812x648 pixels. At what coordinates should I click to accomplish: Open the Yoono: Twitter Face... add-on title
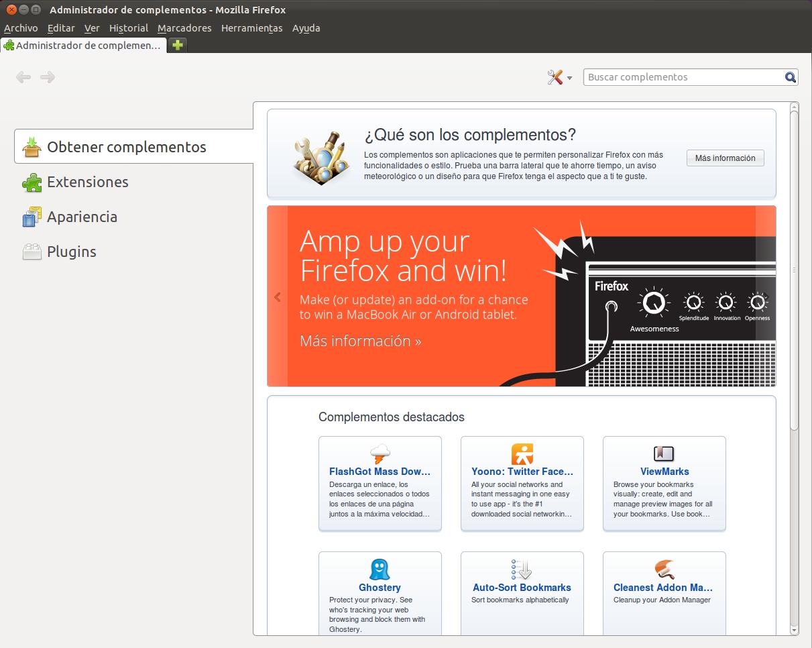click(522, 472)
